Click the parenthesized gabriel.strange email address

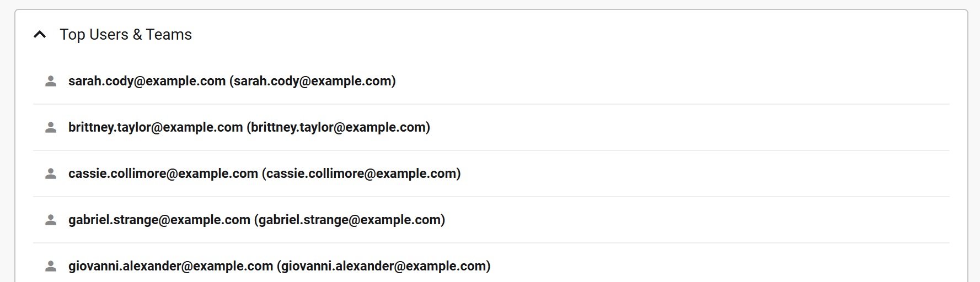coord(350,220)
